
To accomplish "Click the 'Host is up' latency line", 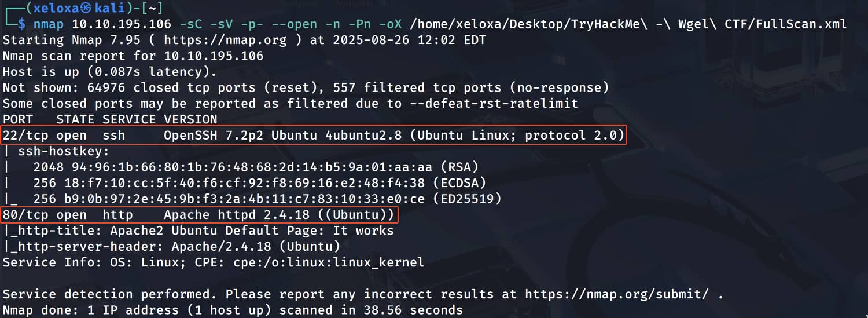I will point(110,72).
